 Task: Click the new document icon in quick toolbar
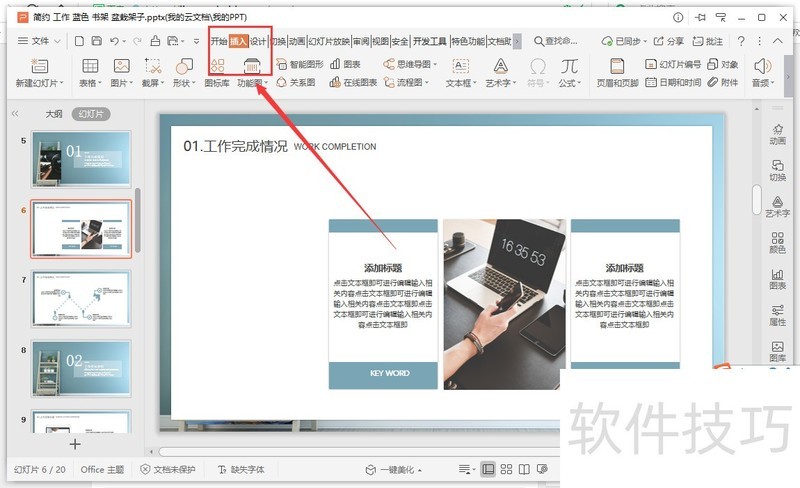point(79,41)
